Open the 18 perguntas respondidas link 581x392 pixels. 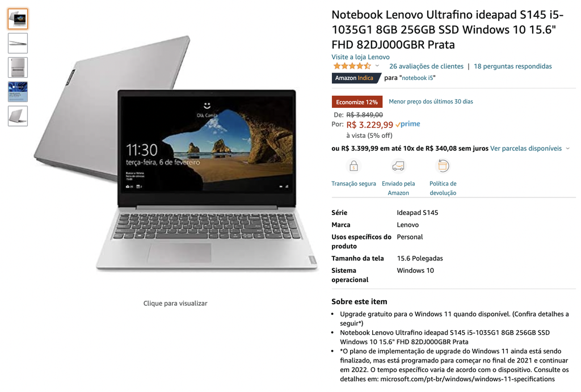(512, 66)
